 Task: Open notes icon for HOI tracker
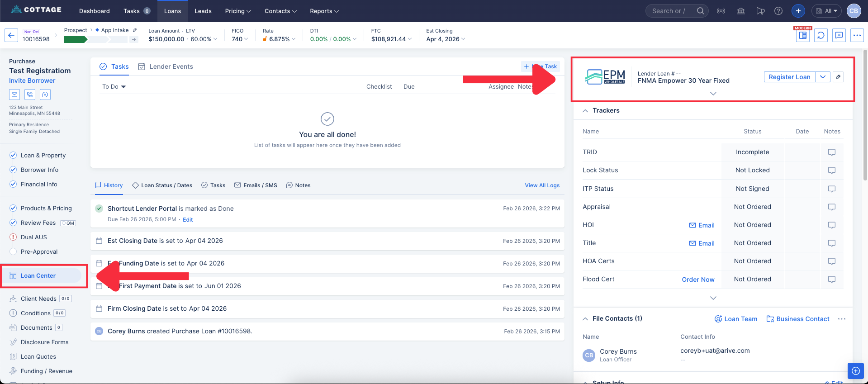[x=831, y=225]
